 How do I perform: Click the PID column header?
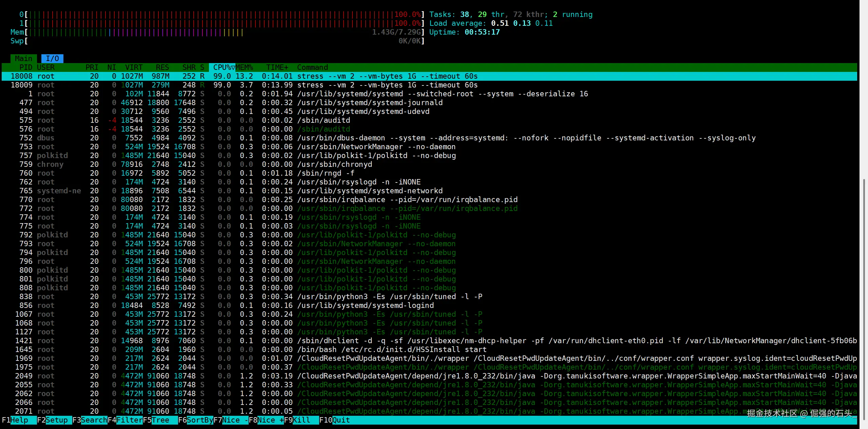click(x=26, y=67)
